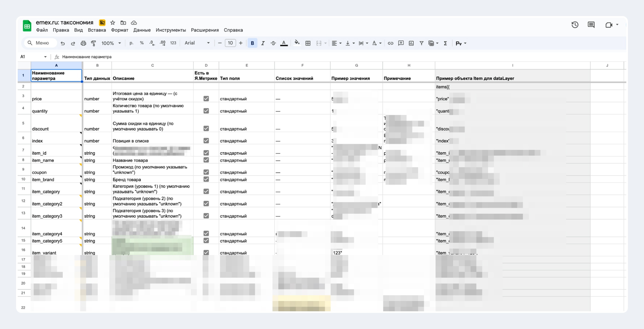Select column C header
This screenshot has height=329, width=644.
click(152, 65)
